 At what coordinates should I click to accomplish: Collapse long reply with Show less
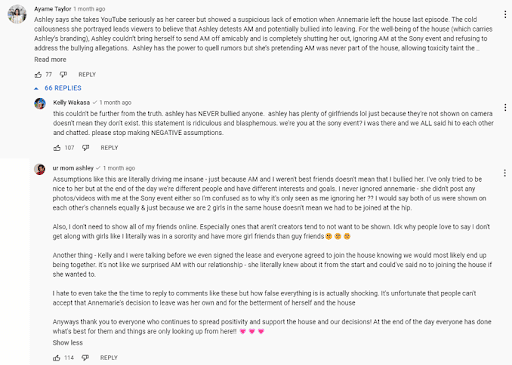[67, 343]
